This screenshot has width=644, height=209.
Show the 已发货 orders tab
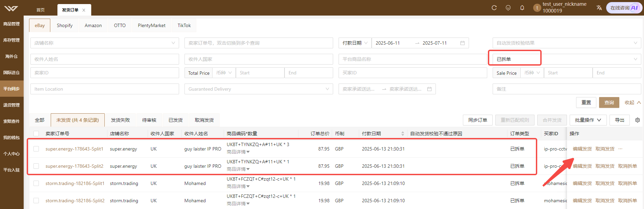click(x=175, y=120)
